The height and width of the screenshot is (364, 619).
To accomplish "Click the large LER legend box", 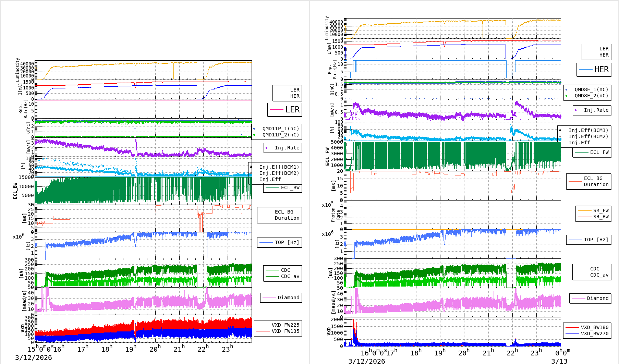I will [x=285, y=110].
